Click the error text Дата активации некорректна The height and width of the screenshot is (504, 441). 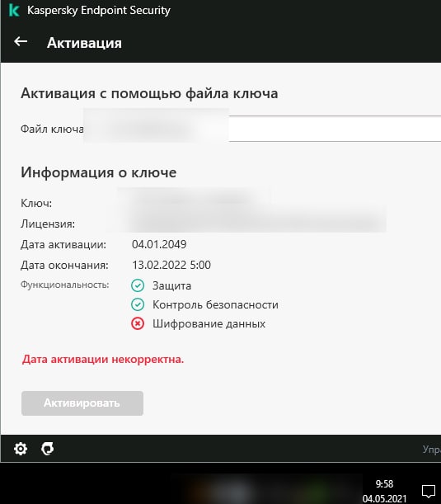click(103, 359)
